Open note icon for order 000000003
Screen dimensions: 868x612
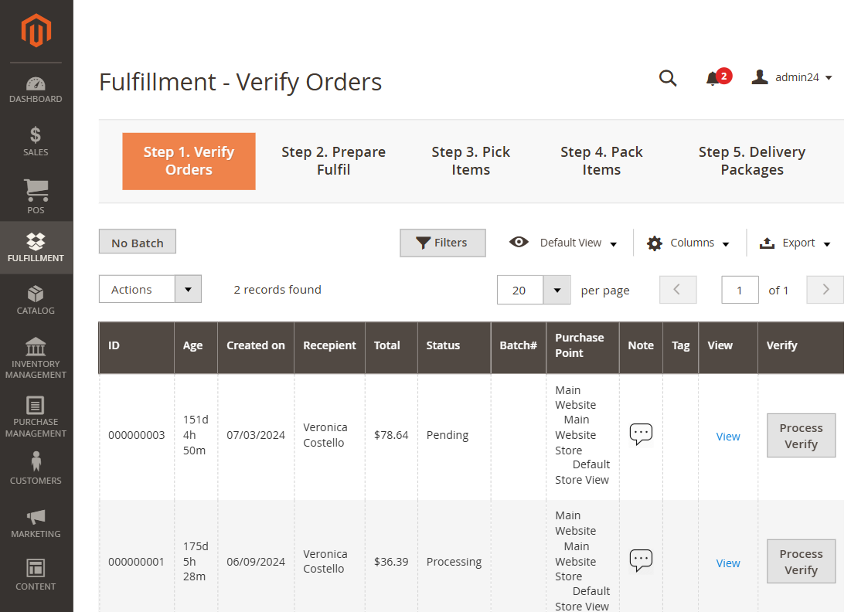(641, 434)
